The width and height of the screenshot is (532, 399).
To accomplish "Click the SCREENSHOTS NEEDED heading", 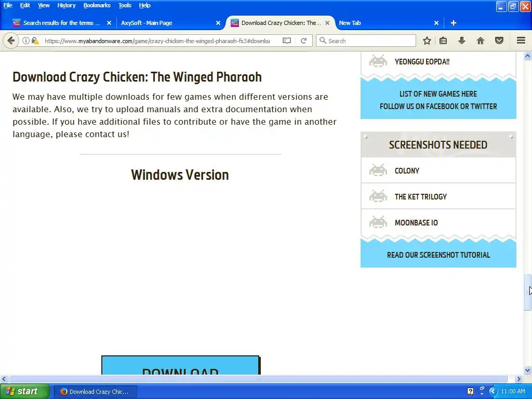I will (x=438, y=145).
